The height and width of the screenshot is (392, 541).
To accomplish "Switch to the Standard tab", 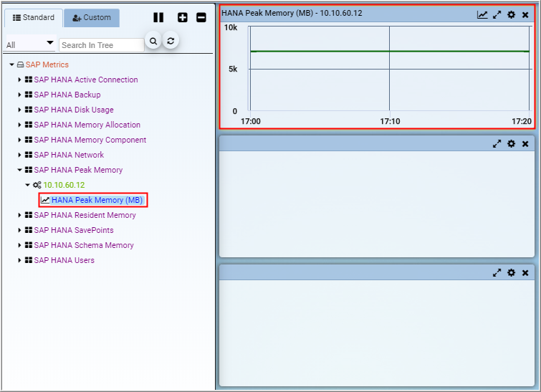I will 34,18.
